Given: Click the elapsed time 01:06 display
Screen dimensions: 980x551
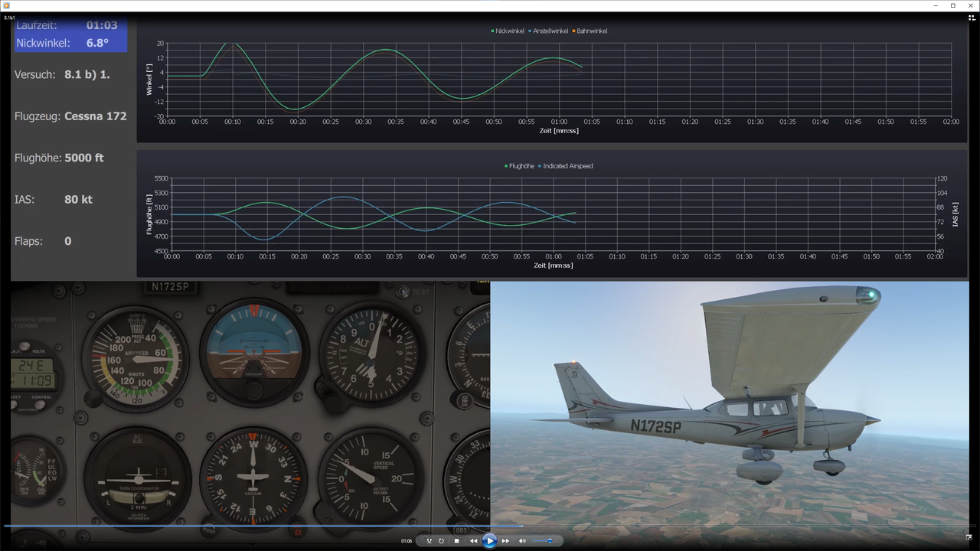Looking at the screenshot, I should tap(407, 541).
